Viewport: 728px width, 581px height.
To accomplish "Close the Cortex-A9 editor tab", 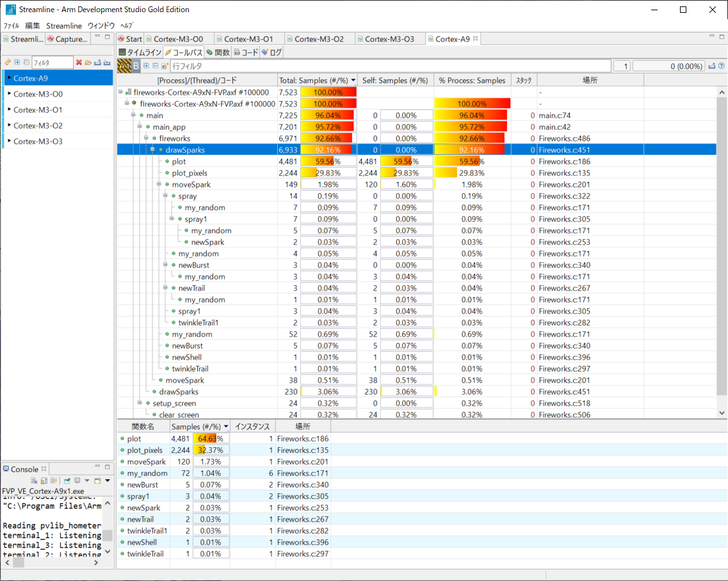I will [476, 38].
